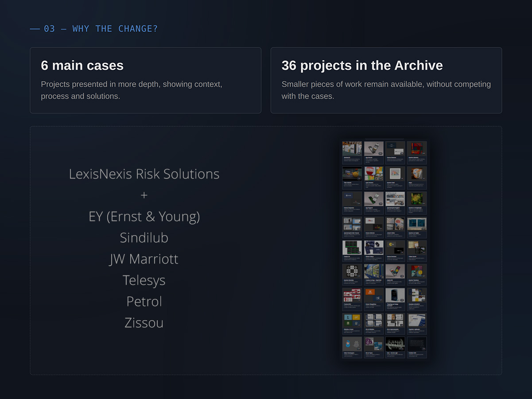Open the green and yellow abstract painting thumbnail
This screenshot has height=399, width=532.
point(417,198)
